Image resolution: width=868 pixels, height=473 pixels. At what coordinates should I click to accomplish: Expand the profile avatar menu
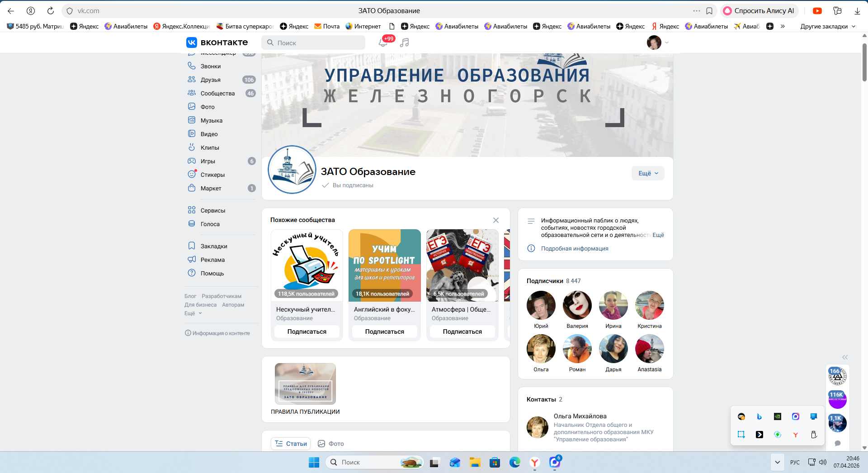tap(657, 43)
